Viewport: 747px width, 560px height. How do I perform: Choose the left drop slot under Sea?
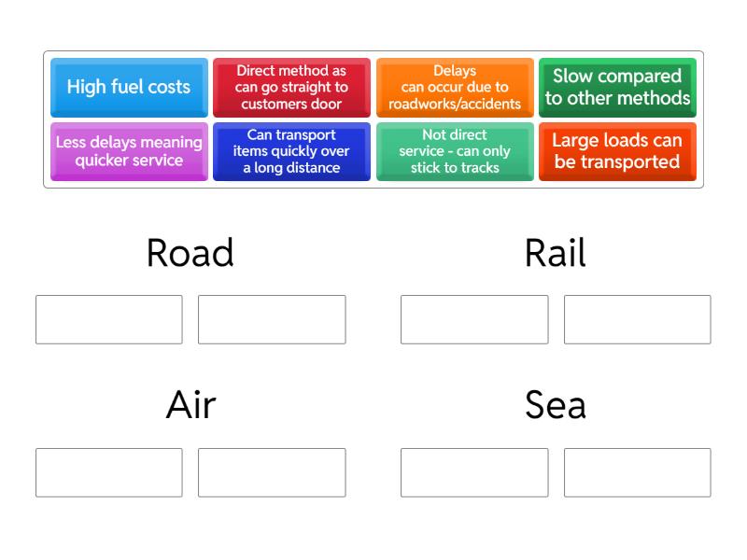click(x=474, y=472)
